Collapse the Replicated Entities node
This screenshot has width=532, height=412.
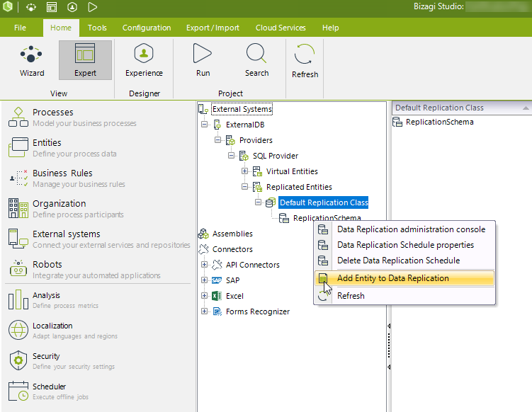244,186
